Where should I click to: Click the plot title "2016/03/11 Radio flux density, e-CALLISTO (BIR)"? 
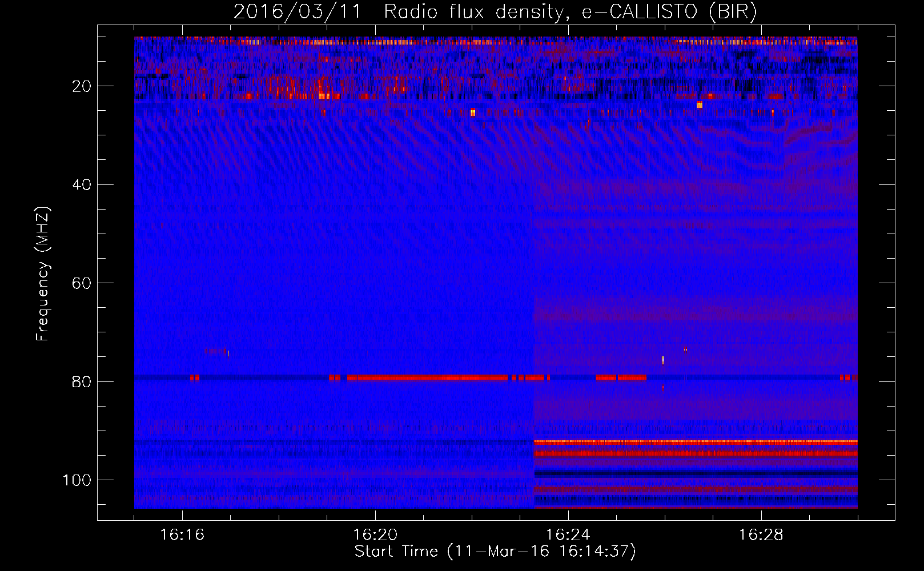coord(495,12)
